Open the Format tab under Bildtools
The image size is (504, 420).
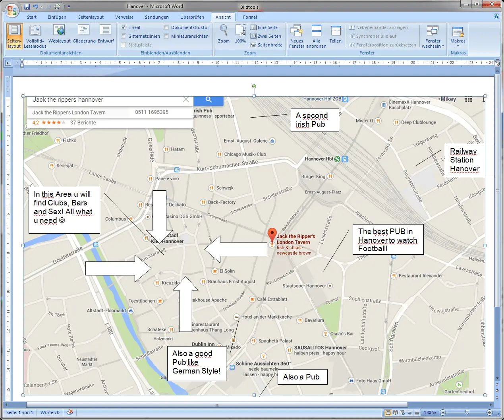pos(250,17)
